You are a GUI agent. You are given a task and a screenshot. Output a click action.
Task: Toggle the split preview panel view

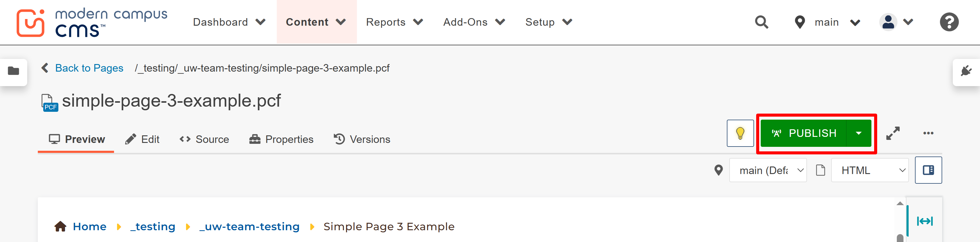pos(928,170)
